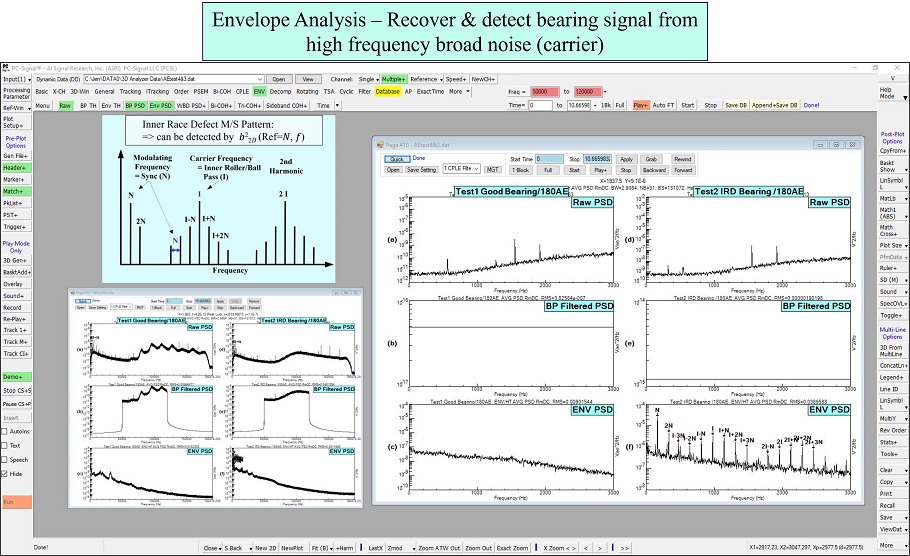Open the Database menu item
The image size is (910, 556).
click(x=388, y=91)
